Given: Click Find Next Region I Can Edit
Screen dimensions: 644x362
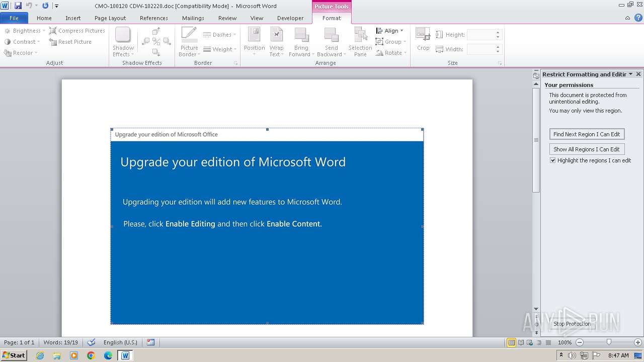Looking at the screenshot, I should click(x=587, y=134).
